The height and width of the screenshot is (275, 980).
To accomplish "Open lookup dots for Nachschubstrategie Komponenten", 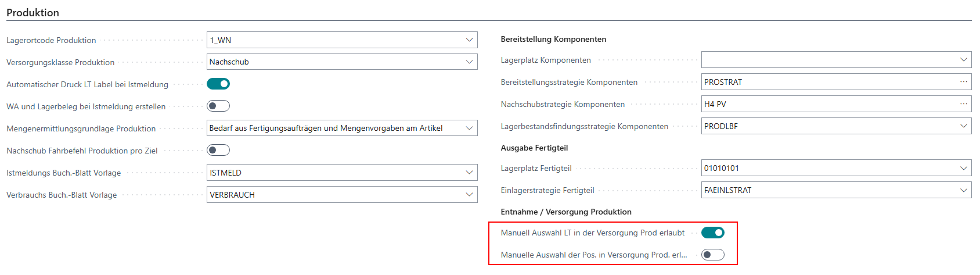I will (x=964, y=104).
